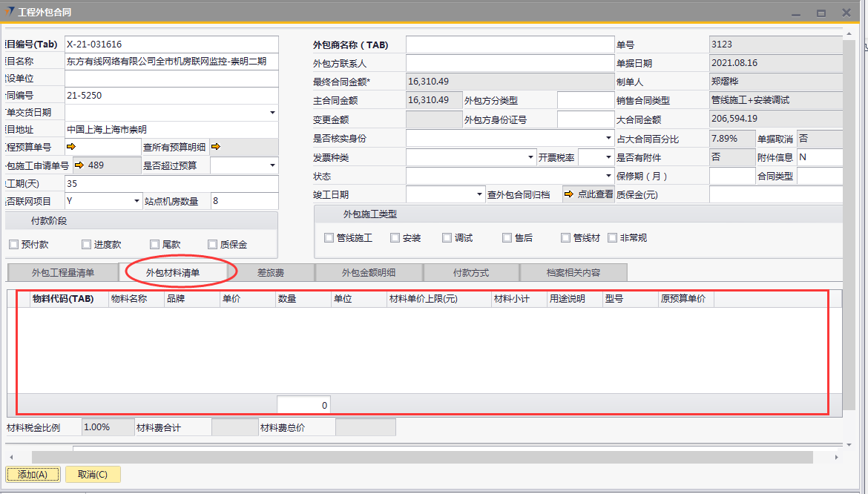Click the horizontal scrollbar at the bottom
This screenshot has height=494, width=868.
click(x=430, y=457)
